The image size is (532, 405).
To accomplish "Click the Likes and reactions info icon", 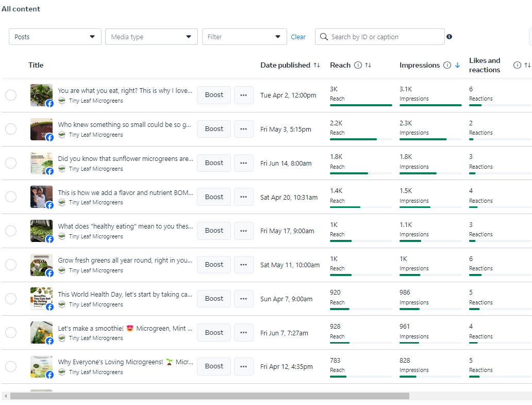I will (517, 66).
